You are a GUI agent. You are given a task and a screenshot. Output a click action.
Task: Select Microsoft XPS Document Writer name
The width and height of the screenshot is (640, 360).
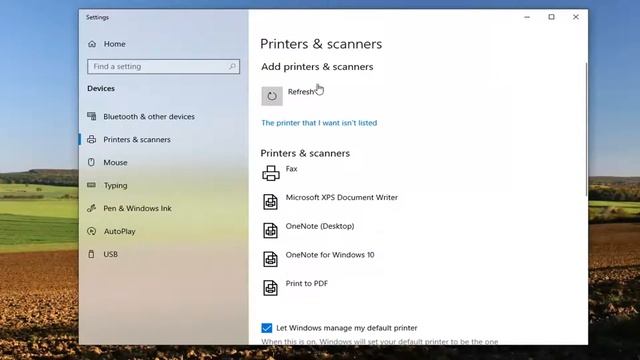[342, 197]
